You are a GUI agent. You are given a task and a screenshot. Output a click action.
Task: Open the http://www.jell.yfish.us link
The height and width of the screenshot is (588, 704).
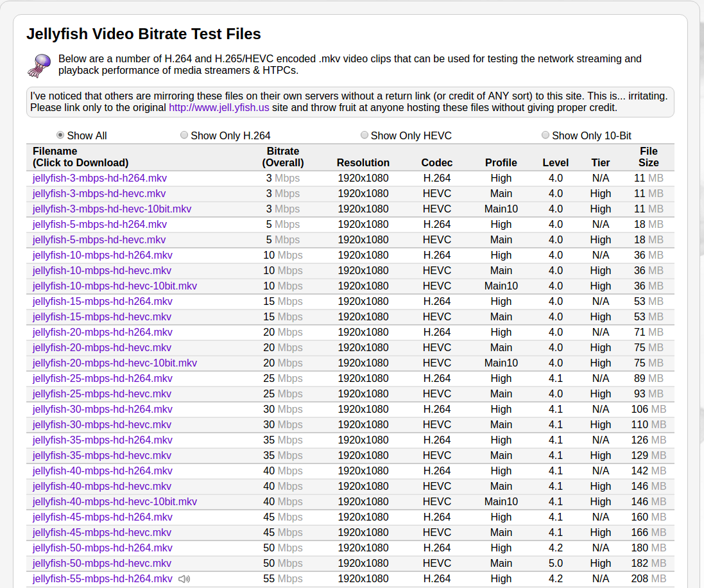coord(219,108)
